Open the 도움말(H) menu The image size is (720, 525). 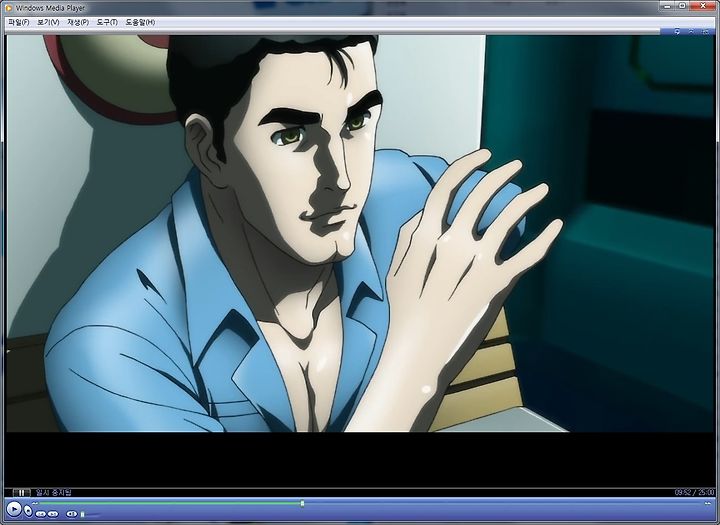point(141,22)
